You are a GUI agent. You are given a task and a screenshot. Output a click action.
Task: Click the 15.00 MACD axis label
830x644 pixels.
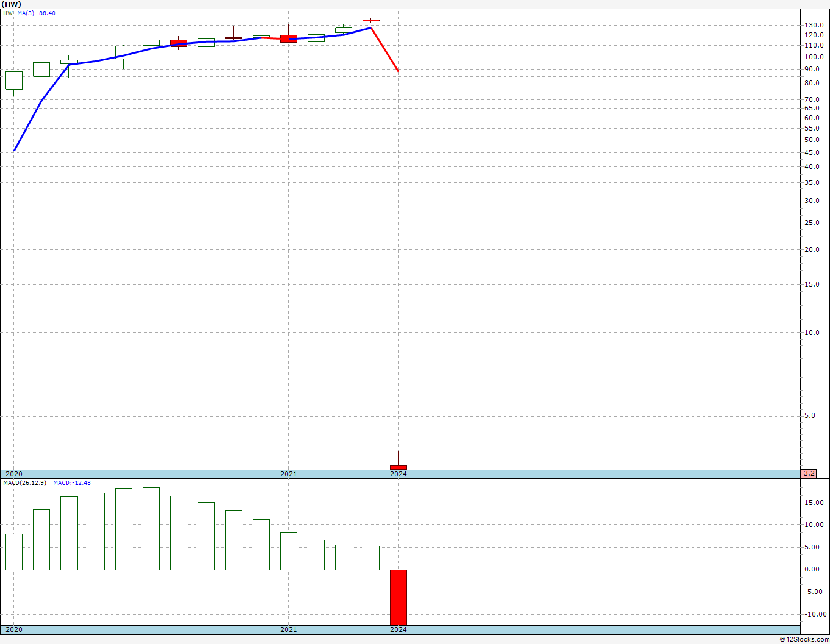[814, 503]
